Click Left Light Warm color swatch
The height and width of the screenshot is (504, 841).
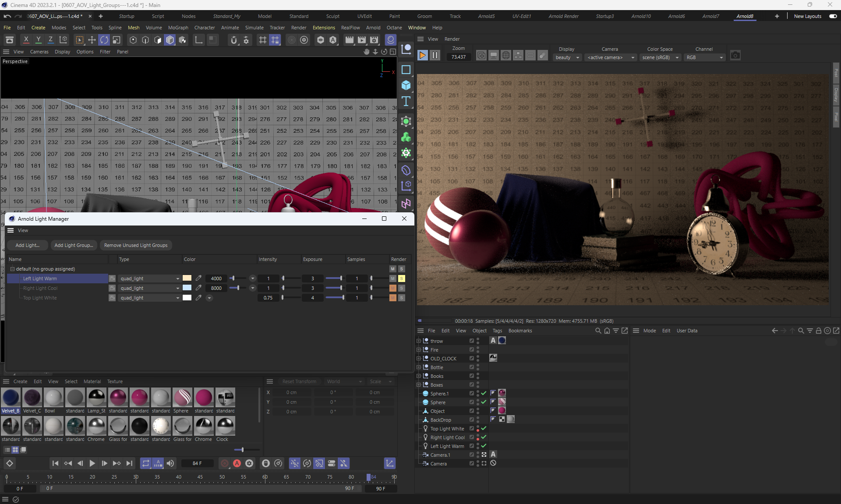[x=187, y=278]
